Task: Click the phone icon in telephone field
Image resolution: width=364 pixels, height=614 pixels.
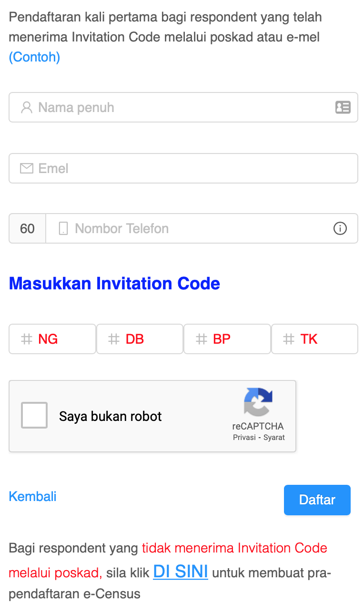Action: point(63,229)
